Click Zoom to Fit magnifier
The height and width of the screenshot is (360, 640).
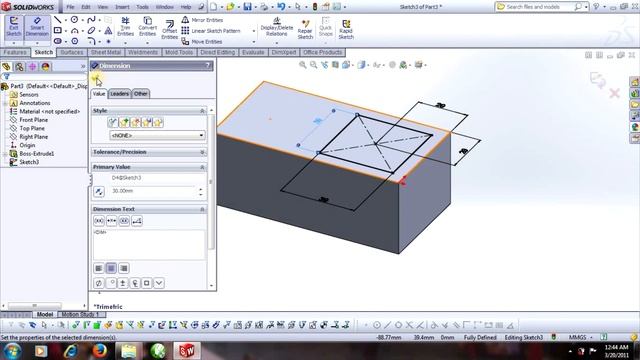tap(302, 65)
